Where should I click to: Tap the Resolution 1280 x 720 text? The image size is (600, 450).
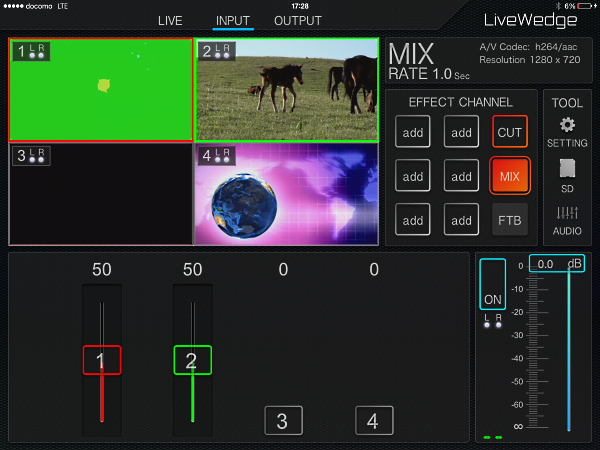[530, 60]
